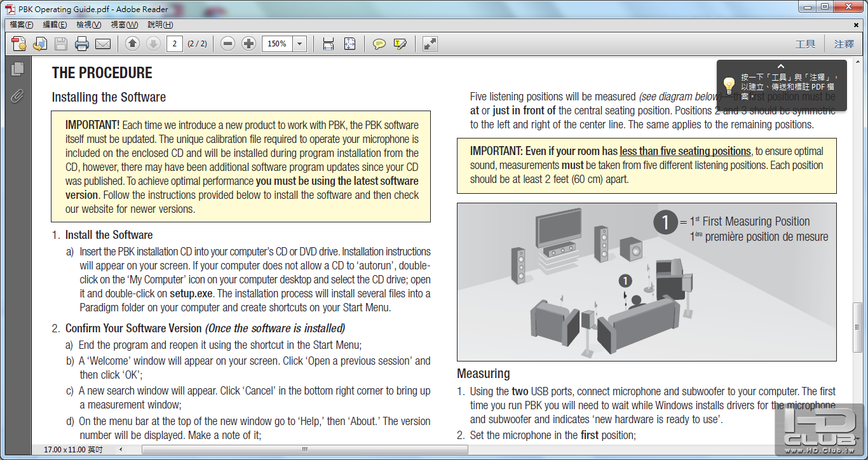Click the page number field
The height and width of the screenshot is (460, 868).
[x=175, y=44]
